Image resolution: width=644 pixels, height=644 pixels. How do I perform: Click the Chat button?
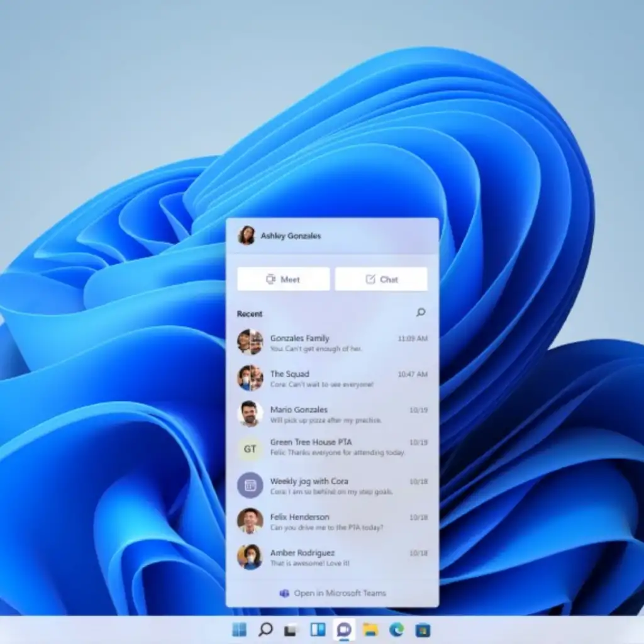(x=381, y=279)
